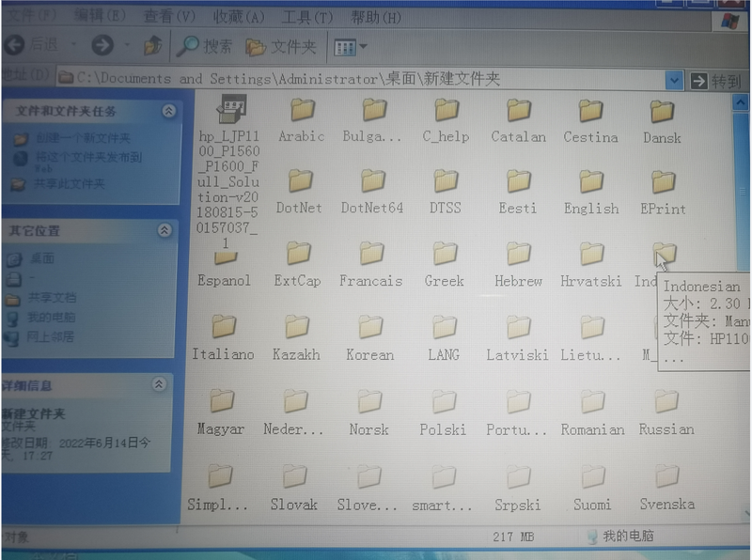
Task: Open the DotNet64 folder
Action: pos(372,181)
